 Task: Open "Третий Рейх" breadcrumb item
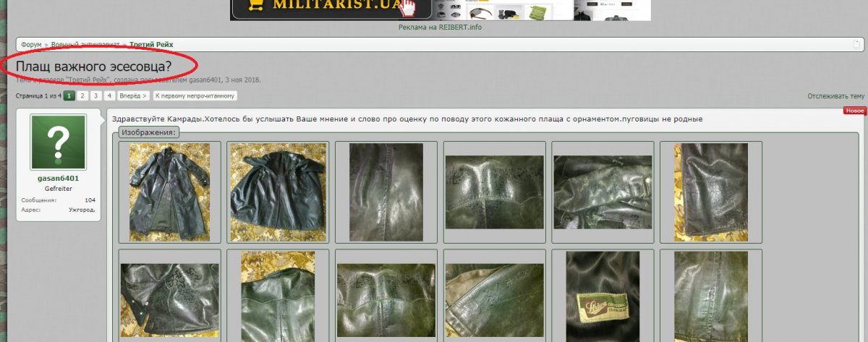[151, 44]
